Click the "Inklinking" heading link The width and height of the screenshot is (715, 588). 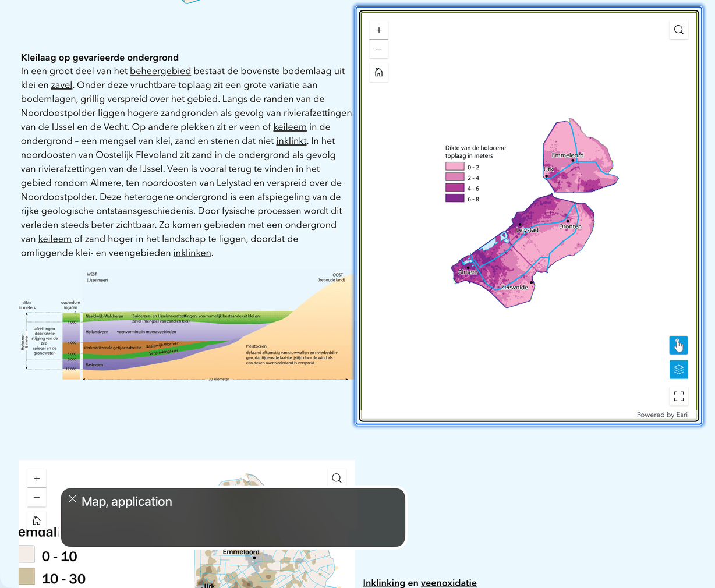pyautogui.click(x=384, y=583)
